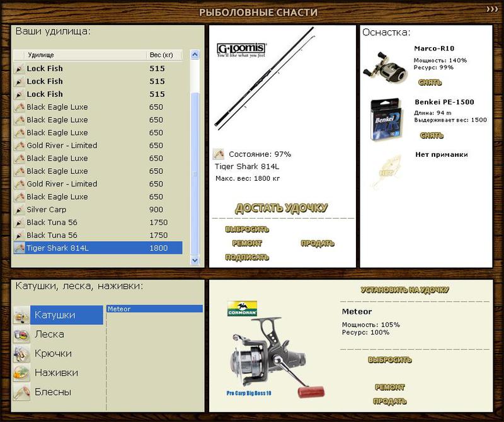
Task: Click the rod list scroll-down arrow
Action: point(195,259)
